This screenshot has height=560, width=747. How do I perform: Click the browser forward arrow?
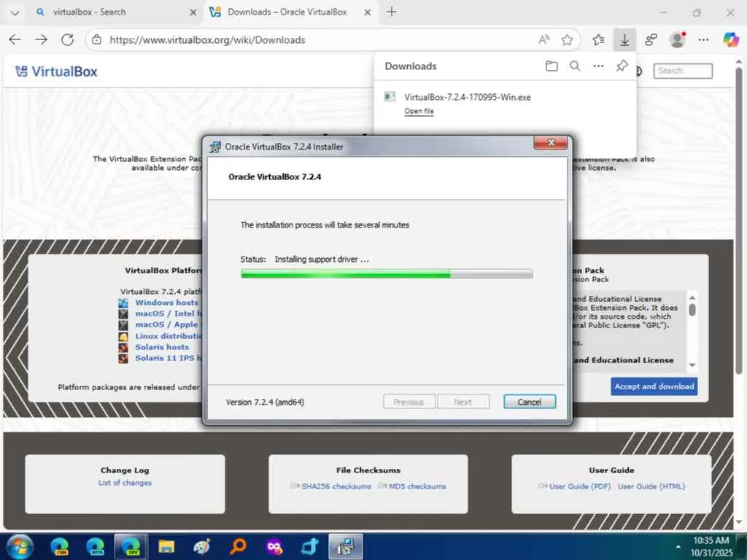pyautogui.click(x=42, y=39)
